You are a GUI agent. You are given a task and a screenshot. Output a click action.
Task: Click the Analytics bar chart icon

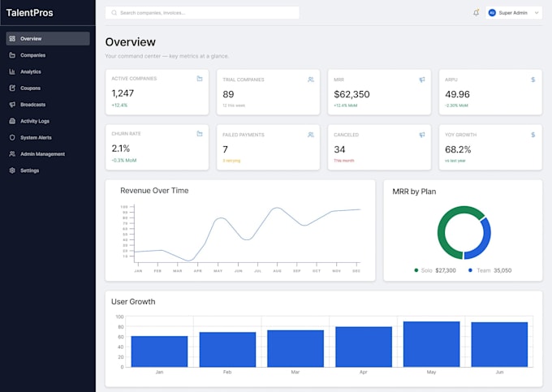(12, 71)
